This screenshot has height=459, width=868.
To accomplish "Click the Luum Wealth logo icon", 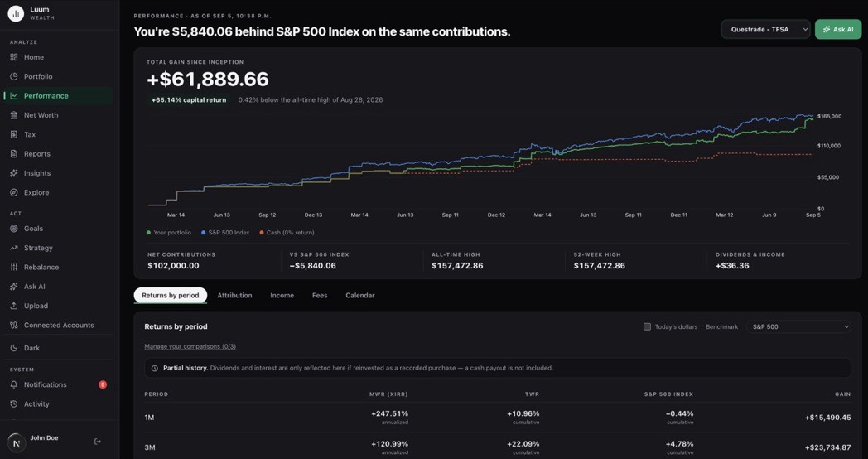I will coord(16,14).
